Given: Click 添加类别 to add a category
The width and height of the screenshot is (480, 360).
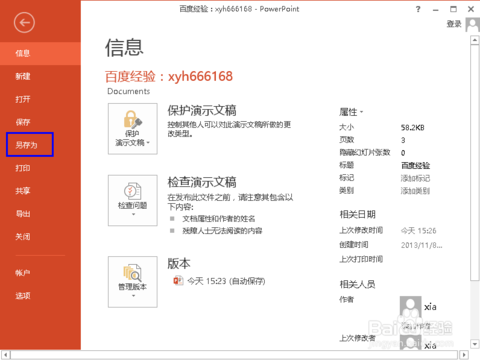Looking at the screenshot, I should click(415, 191).
